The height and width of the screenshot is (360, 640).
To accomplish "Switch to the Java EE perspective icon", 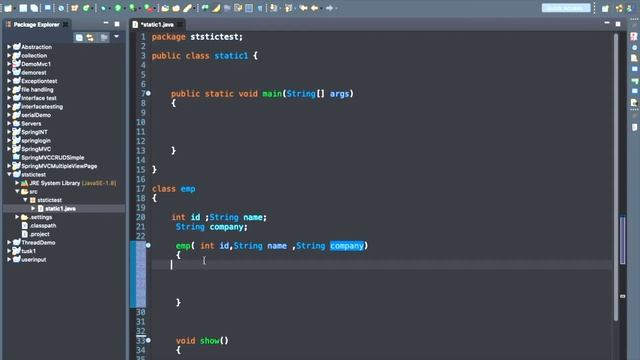I will (x=619, y=8).
